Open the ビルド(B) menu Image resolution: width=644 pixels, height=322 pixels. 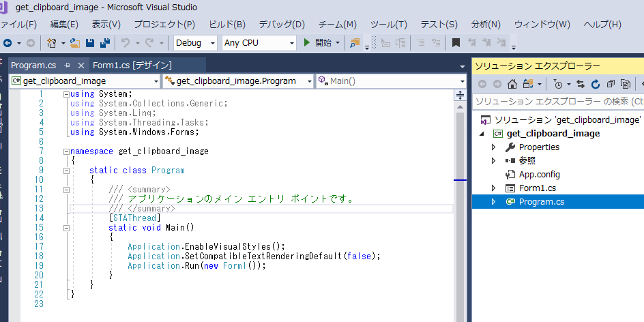coord(226,25)
